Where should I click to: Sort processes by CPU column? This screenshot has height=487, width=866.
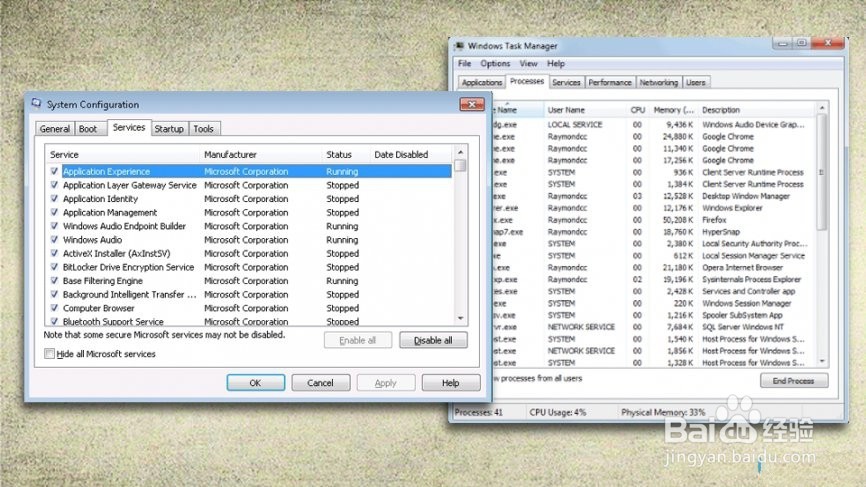637,110
